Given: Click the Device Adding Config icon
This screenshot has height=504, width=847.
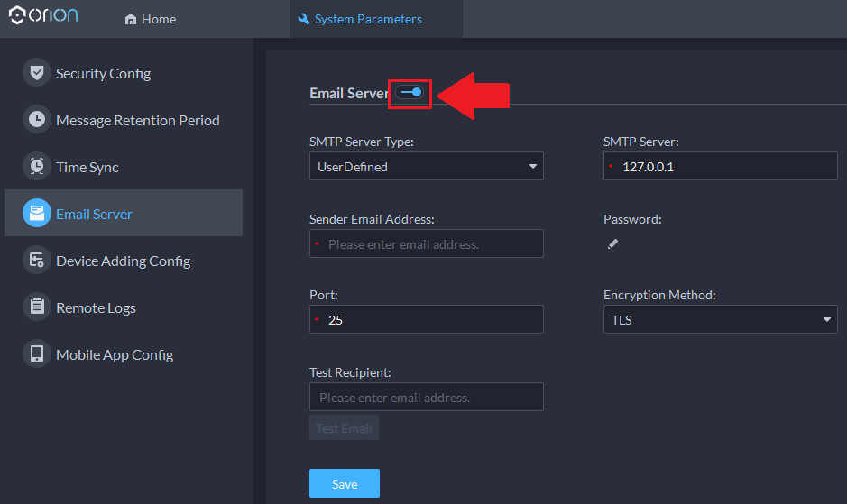Looking at the screenshot, I should tap(36, 261).
